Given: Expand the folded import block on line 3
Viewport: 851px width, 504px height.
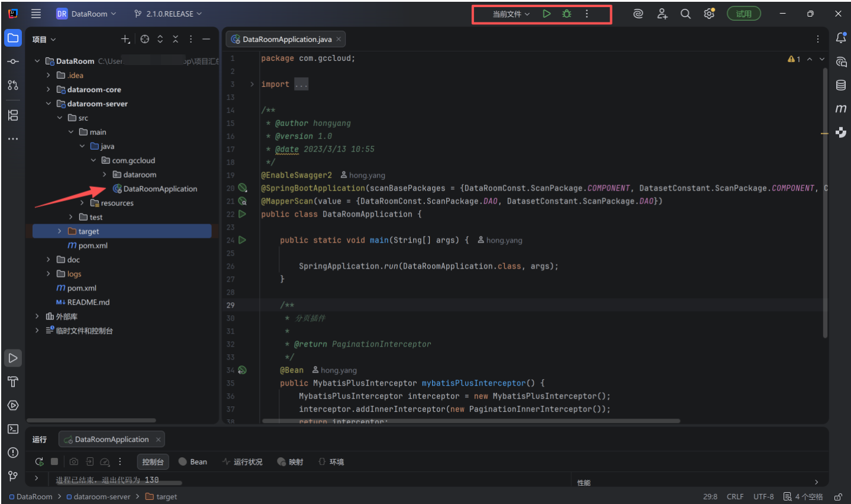Looking at the screenshot, I should [252, 85].
